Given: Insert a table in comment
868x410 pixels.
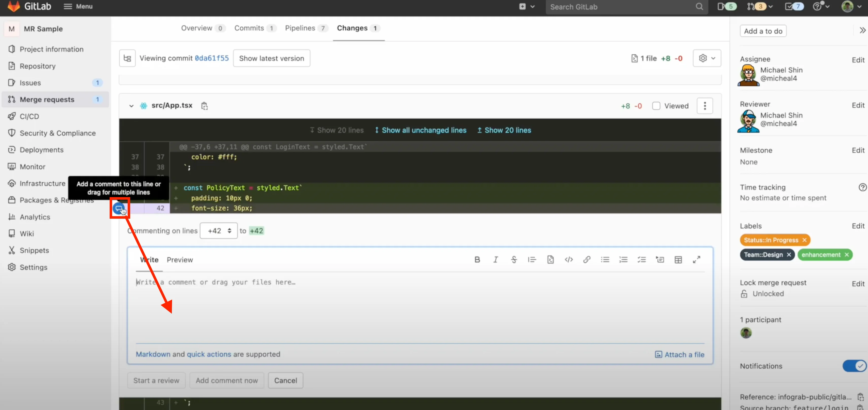Looking at the screenshot, I should click(678, 260).
